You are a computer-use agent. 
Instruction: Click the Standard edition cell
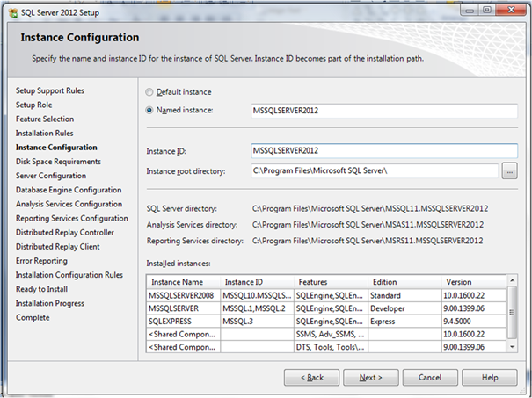click(x=404, y=295)
